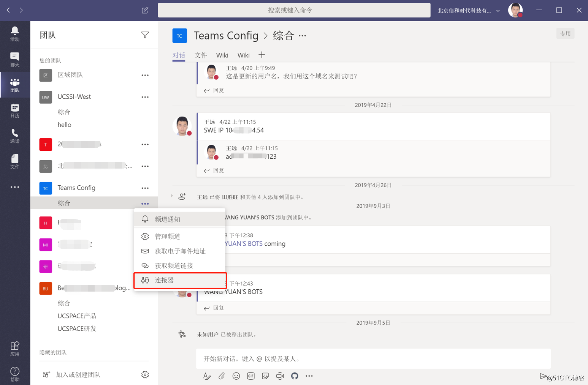The height and width of the screenshot is (385, 588).
Task: Open more options for gray 北 team
Action: (x=145, y=166)
